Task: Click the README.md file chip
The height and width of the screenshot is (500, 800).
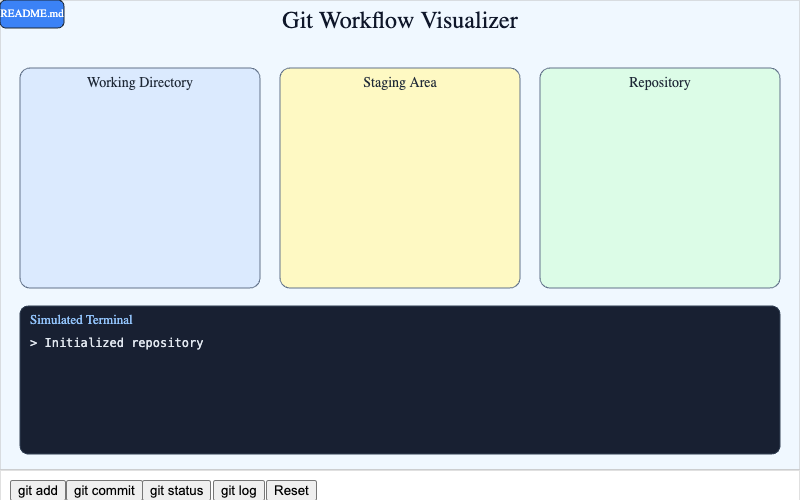Action: point(32,13)
